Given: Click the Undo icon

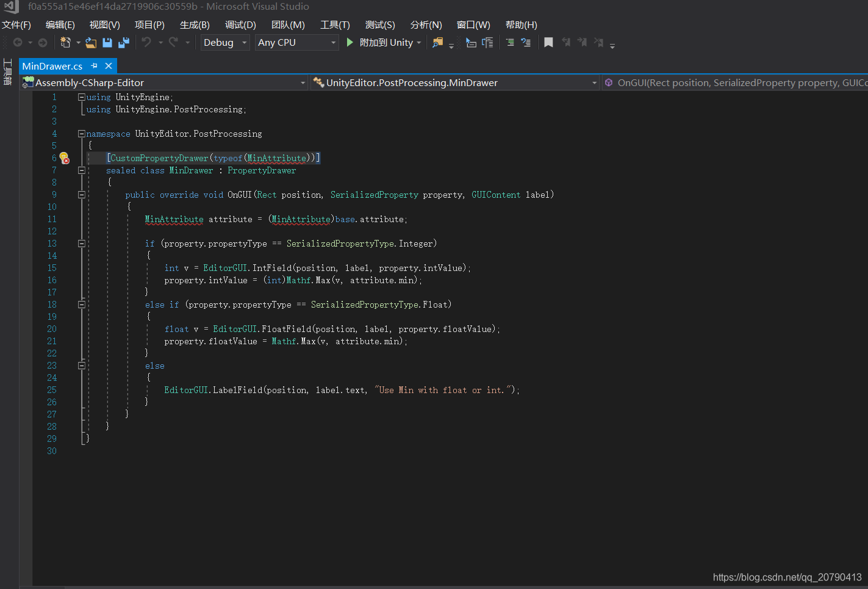Looking at the screenshot, I should pos(146,42).
